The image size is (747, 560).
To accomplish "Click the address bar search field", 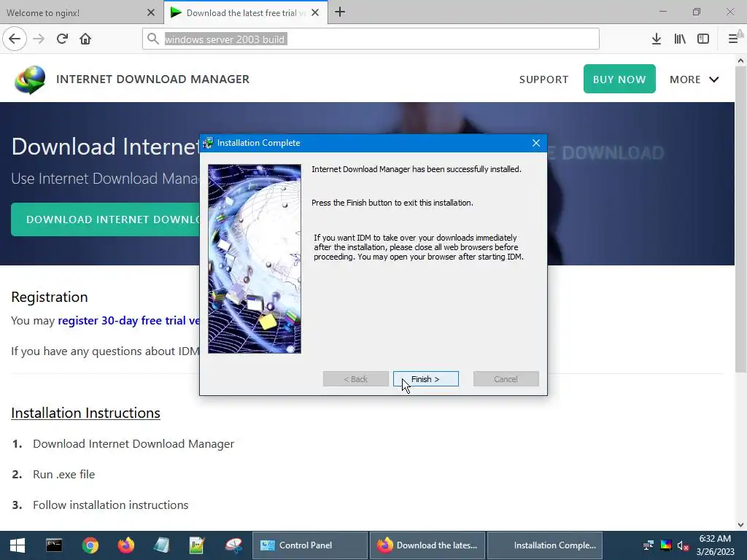I will click(371, 39).
